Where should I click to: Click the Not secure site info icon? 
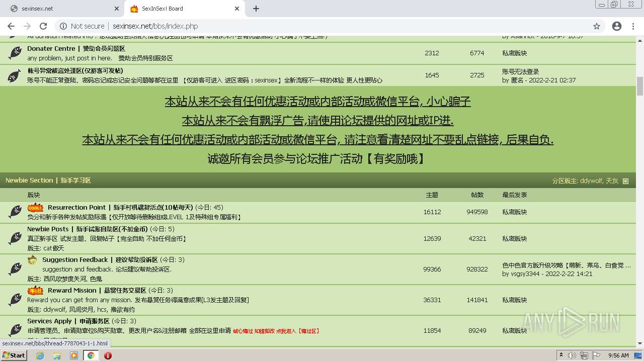63,26
